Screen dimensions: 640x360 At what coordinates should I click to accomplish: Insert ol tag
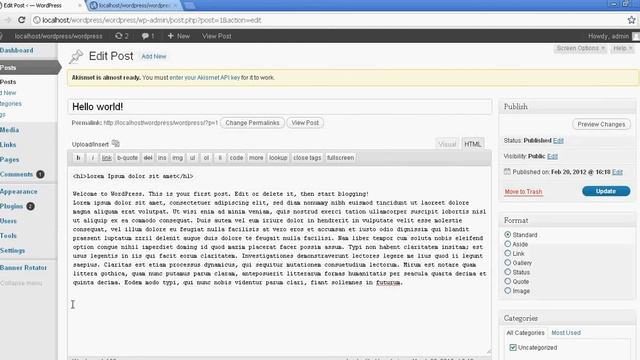point(206,158)
